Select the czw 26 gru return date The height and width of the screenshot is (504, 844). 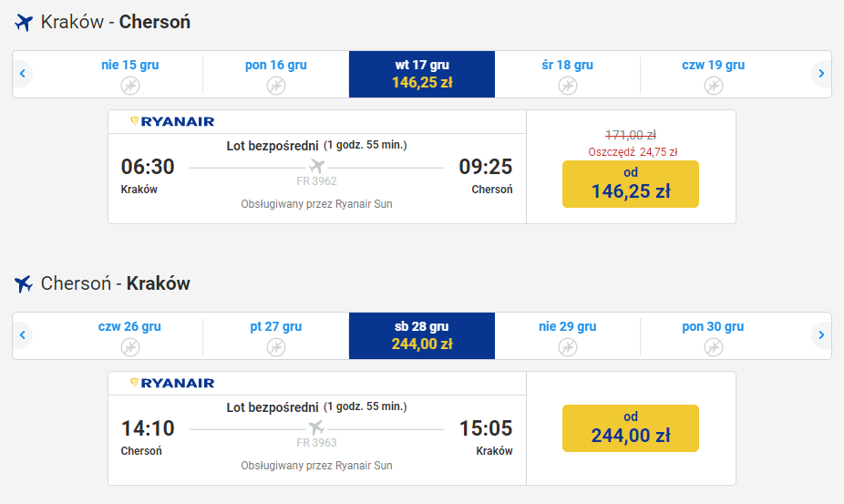coord(129,336)
